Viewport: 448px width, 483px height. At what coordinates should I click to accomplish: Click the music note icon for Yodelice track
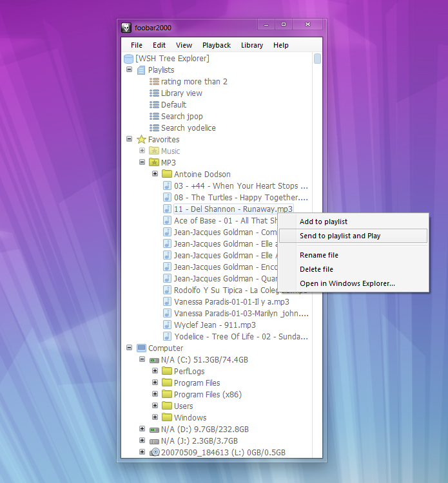[167, 336]
